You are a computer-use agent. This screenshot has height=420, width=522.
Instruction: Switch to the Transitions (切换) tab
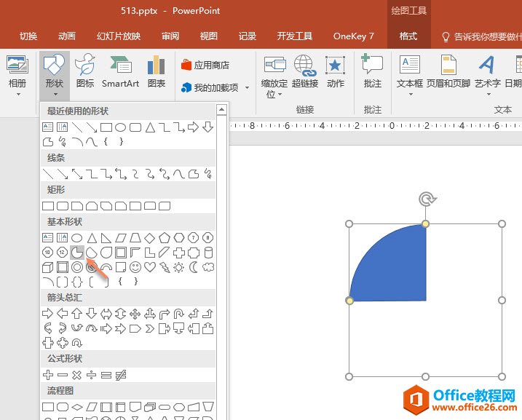[x=28, y=36]
